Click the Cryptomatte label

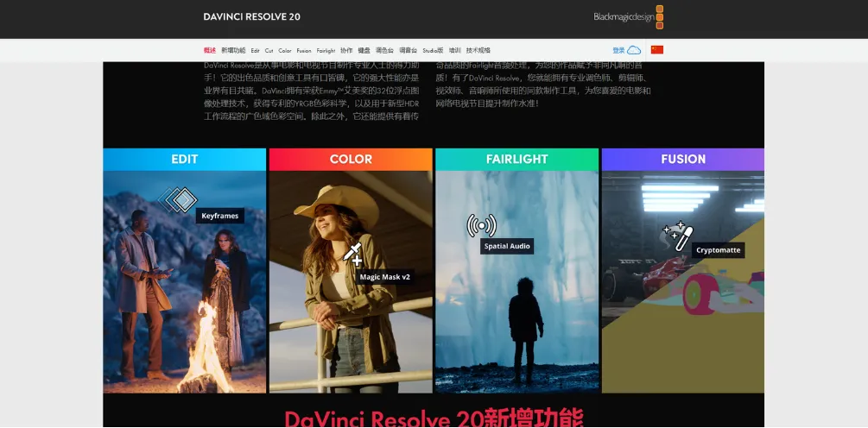[x=718, y=250]
